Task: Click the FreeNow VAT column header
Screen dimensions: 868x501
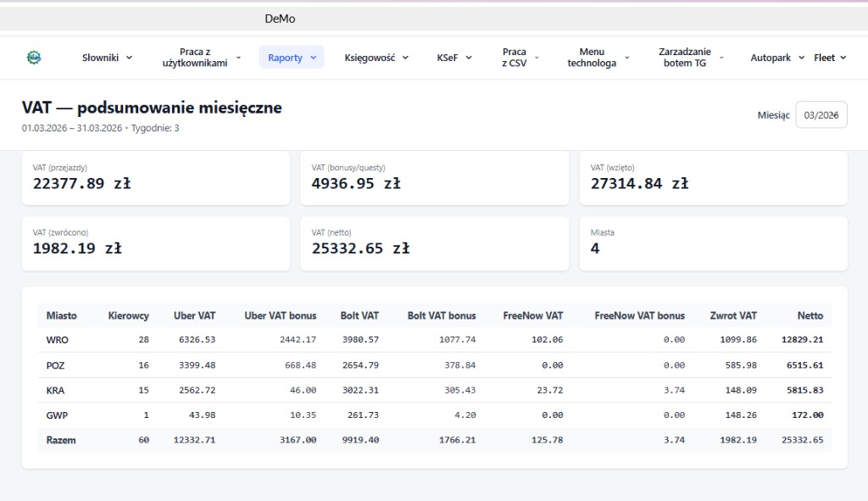Action: coord(532,315)
